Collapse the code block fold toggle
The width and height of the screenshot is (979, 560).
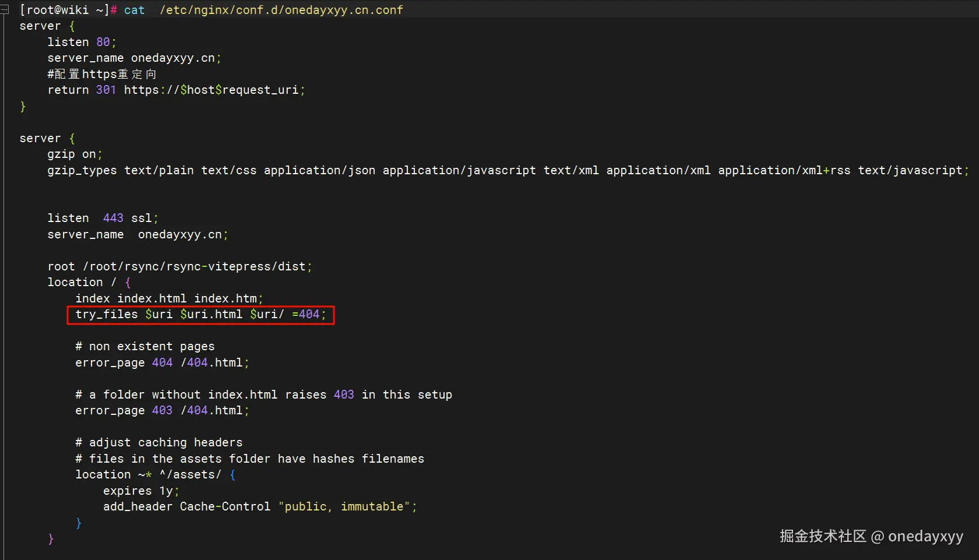(x=5, y=10)
